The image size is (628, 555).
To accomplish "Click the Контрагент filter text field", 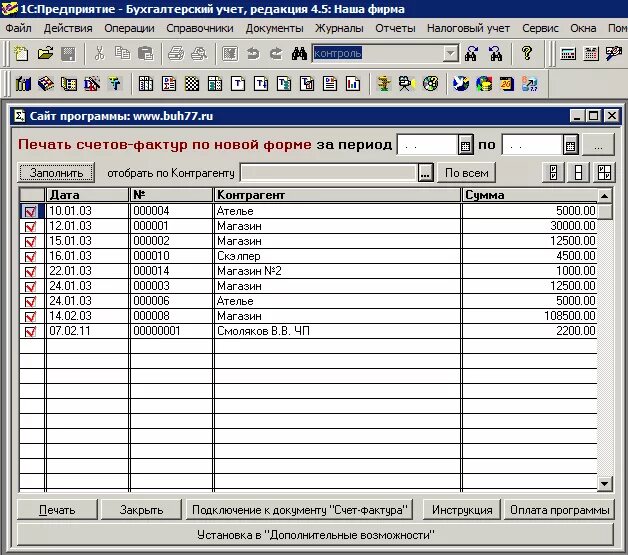I will coord(328,173).
